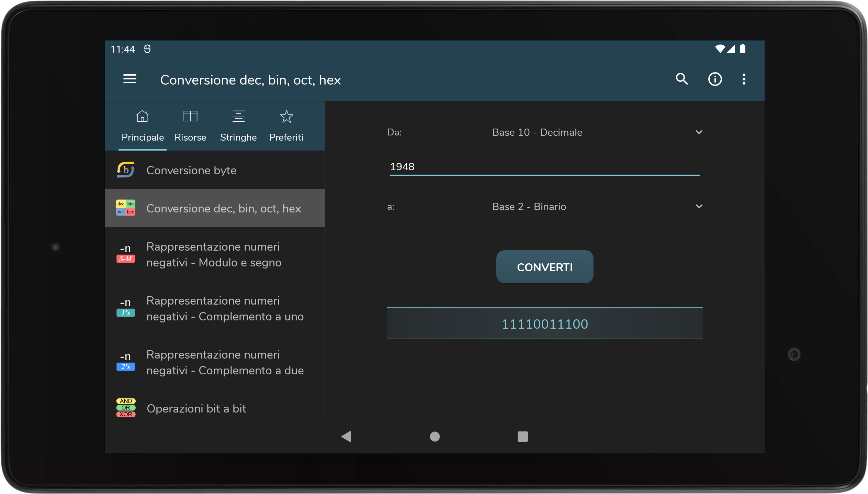Viewport: 868px width, 494px height.
Task: Tap the Risorse table icon
Action: 190,116
